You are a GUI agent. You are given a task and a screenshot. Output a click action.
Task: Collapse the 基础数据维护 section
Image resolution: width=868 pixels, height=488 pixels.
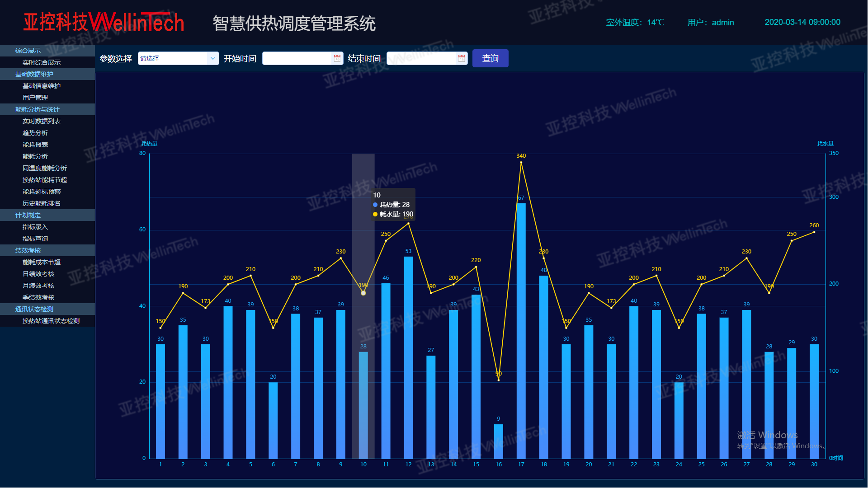point(47,74)
